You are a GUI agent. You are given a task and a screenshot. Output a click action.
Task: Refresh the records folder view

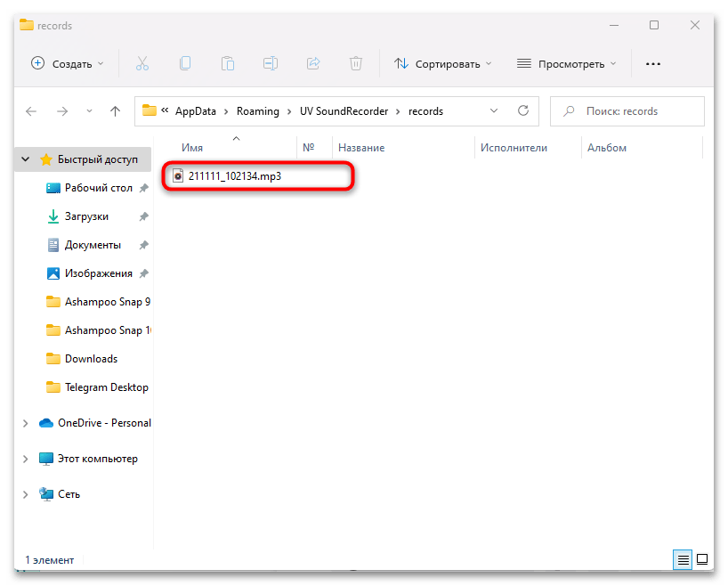pyautogui.click(x=523, y=111)
